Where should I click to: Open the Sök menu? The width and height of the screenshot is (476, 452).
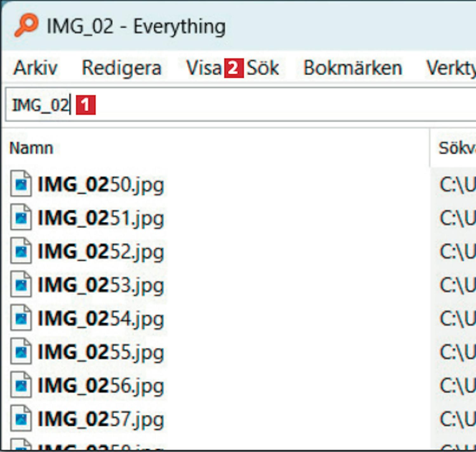[x=263, y=68]
